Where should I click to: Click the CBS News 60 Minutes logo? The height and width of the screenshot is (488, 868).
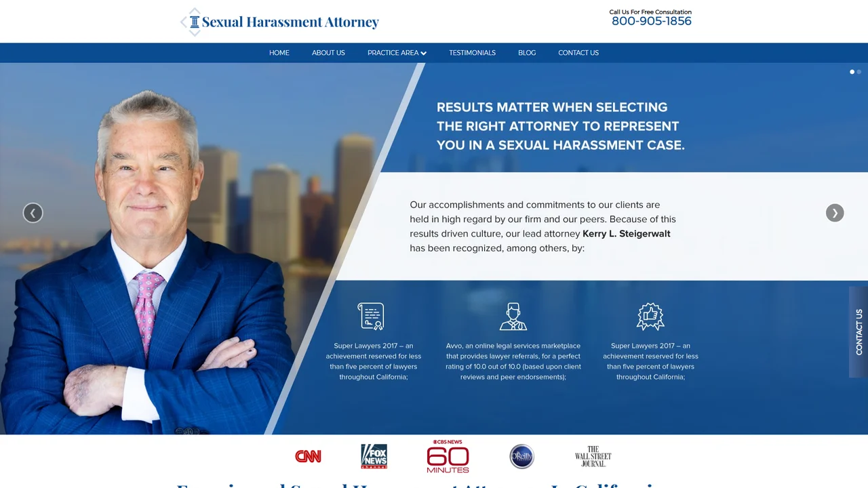(x=448, y=456)
